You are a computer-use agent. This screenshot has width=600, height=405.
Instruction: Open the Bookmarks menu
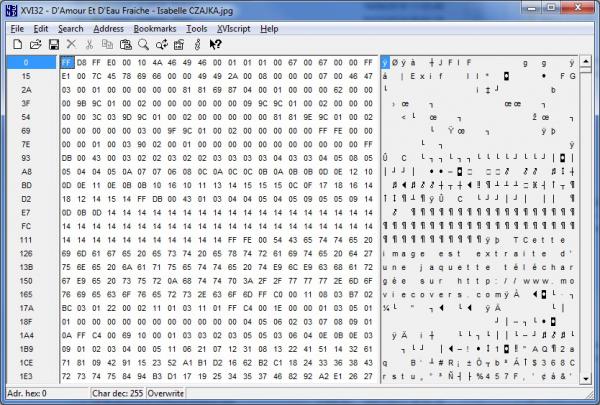pyautogui.click(x=154, y=28)
